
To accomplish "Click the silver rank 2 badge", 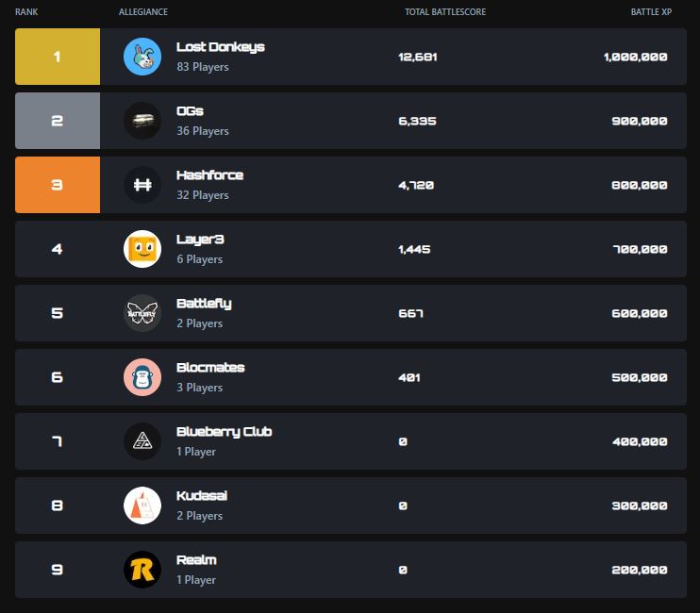I will pyautogui.click(x=58, y=121).
